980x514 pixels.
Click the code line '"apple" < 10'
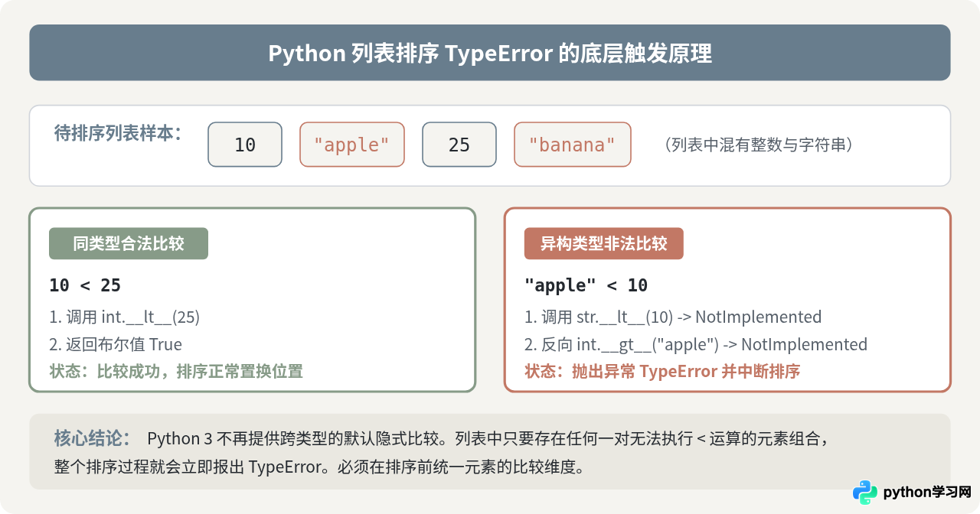[x=586, y=285]
